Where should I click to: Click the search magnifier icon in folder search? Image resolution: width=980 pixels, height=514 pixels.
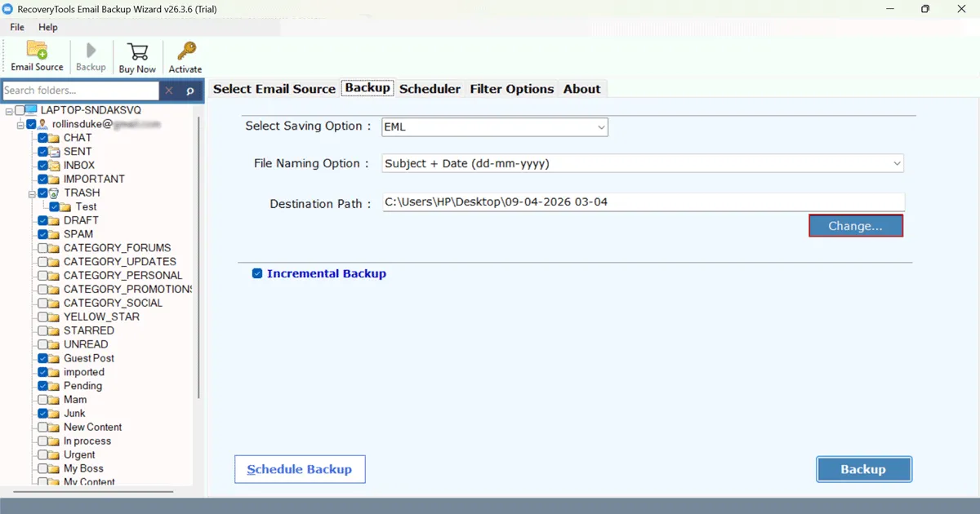click(190, 91)
